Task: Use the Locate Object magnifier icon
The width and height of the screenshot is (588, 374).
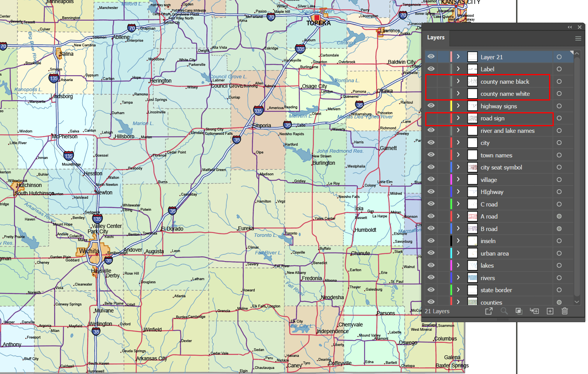Action: pyautogui.click(x=504, y=311)
